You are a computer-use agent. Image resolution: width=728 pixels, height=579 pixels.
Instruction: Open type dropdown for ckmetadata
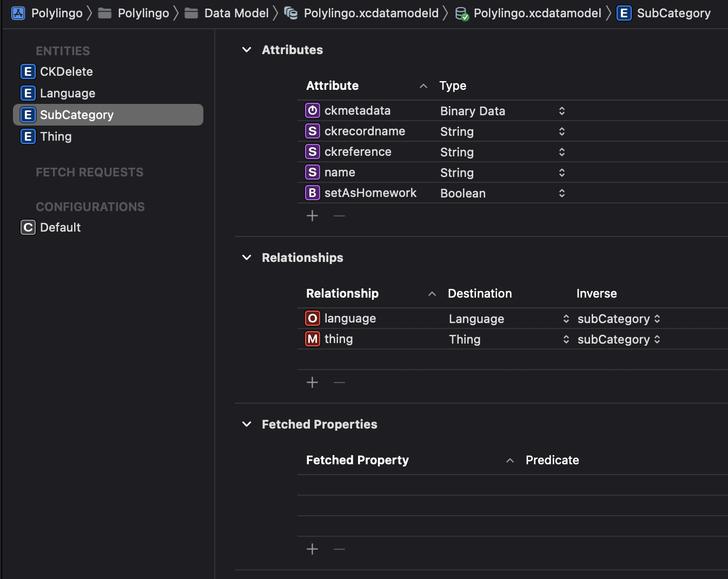tap(562, 111)
